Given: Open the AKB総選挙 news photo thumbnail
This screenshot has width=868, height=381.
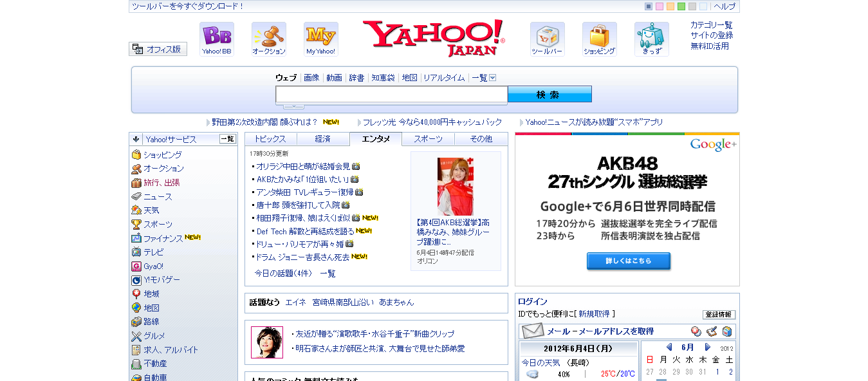Looking at the screenshot, I should click(x=456, y=187).
